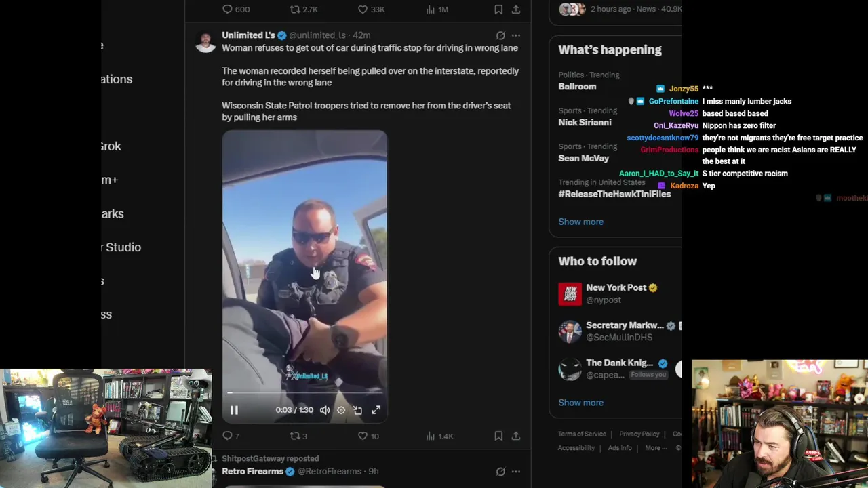Seek along the video progress bar
Viewport: 868px width, 488px height.
(x=304, y=392)
